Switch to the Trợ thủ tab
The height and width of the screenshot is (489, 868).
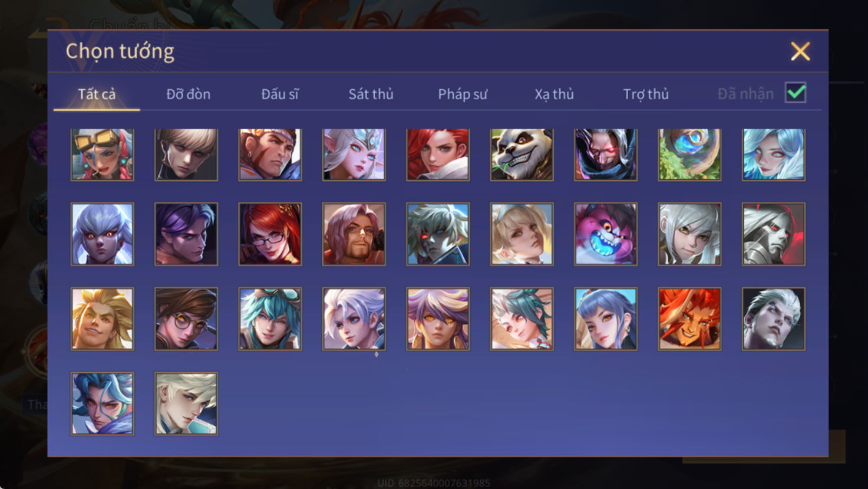point(646,94)
